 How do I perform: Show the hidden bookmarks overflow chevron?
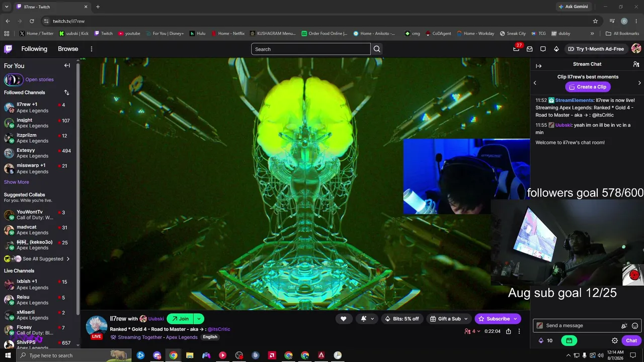pos(592,34)
